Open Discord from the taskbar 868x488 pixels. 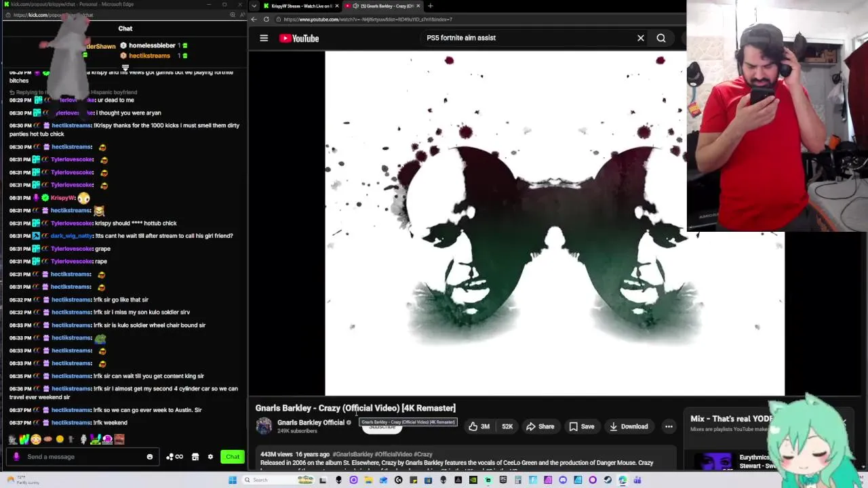(564, 480)
